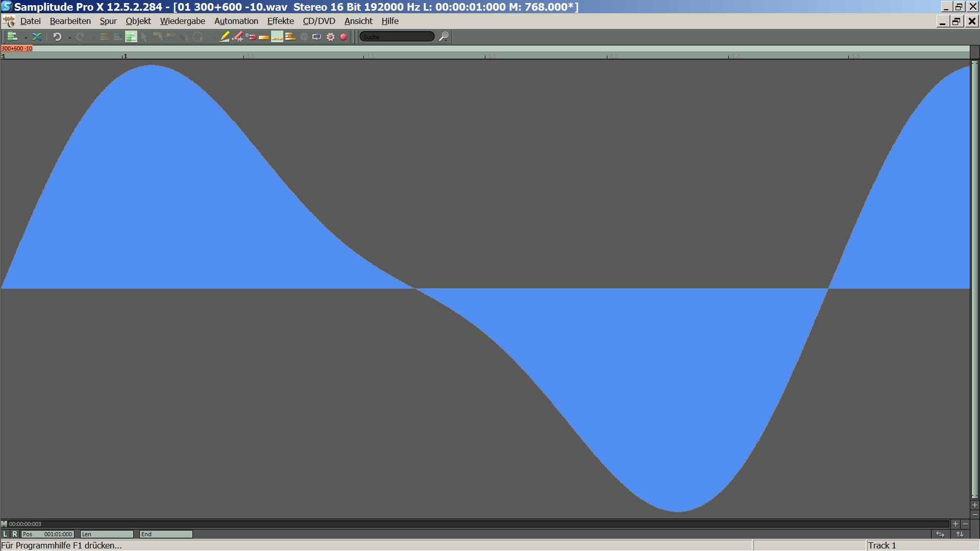Click horizontal zoom in plus button
The height and width of the screenshot is (551, 980).
(955, 524)
